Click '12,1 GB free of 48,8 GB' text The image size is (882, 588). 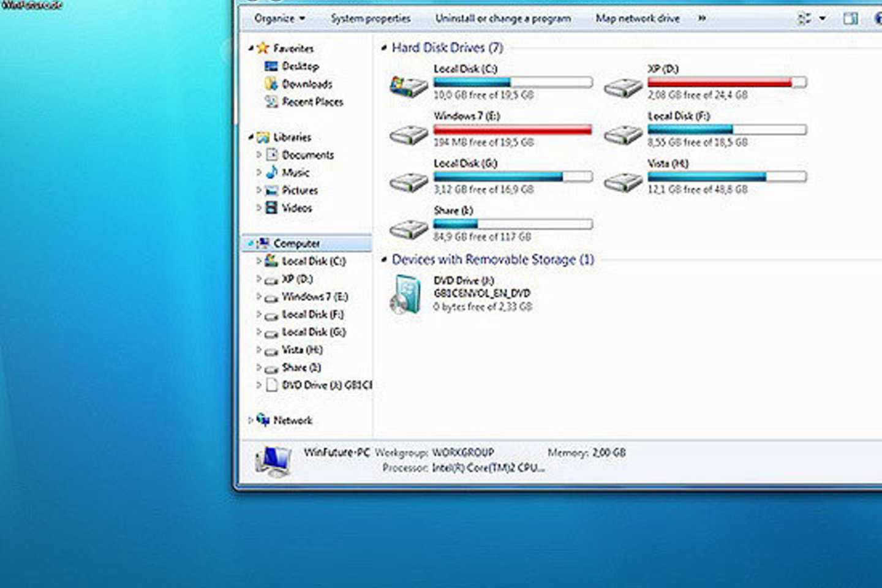tap(698, 189)
